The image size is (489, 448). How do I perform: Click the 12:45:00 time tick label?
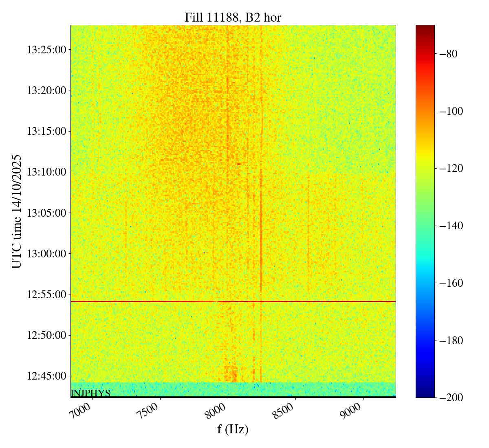[x=46, y=376]
